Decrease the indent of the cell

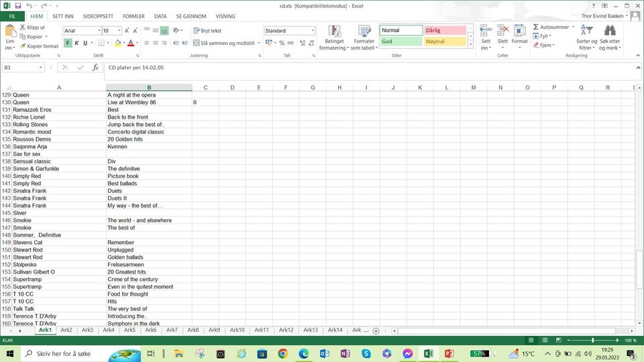tap(176, 43)
